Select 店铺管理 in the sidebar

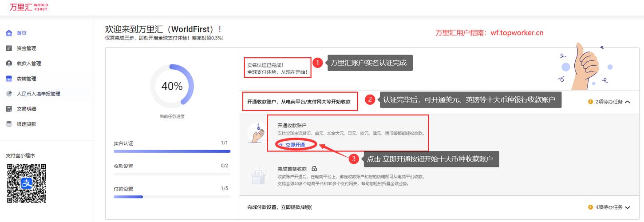point(27,79)
